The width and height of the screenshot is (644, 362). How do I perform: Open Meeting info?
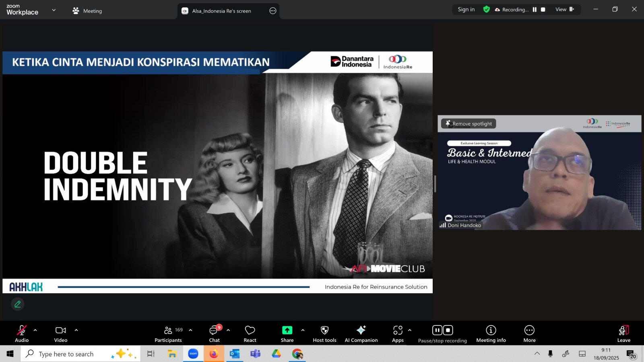[x=491, y=333]
